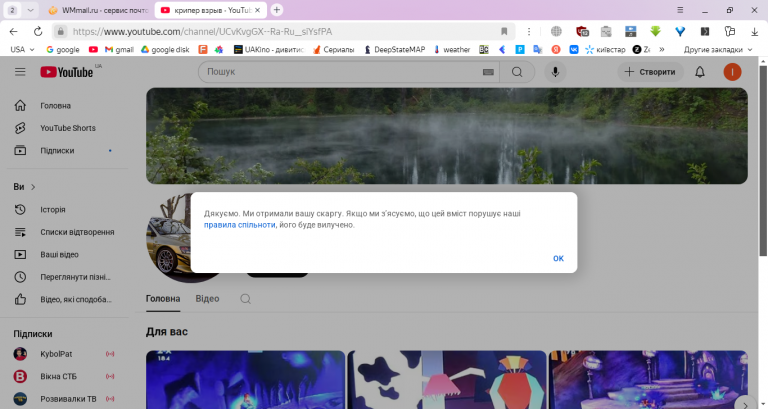Open the Сериалы bookmark

[x=333, y=49]
